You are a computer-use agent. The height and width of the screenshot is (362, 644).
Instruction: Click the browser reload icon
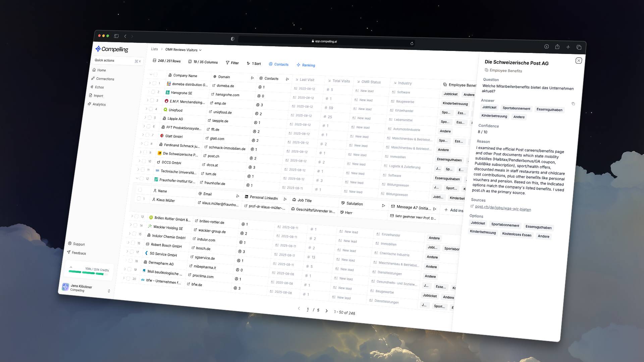click(412, 44)
